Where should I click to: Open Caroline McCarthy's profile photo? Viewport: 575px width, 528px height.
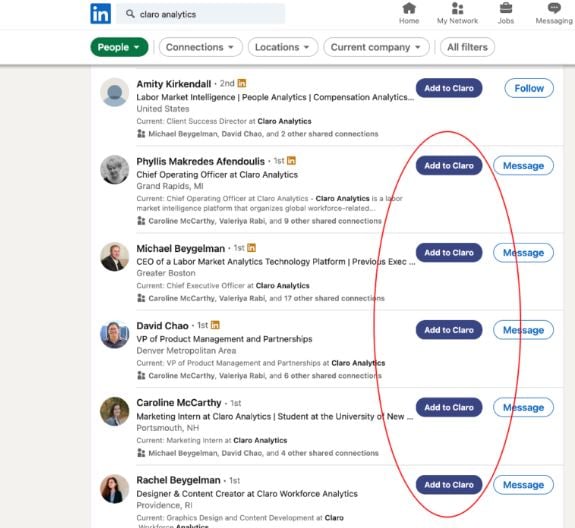[x=115, y=411]
